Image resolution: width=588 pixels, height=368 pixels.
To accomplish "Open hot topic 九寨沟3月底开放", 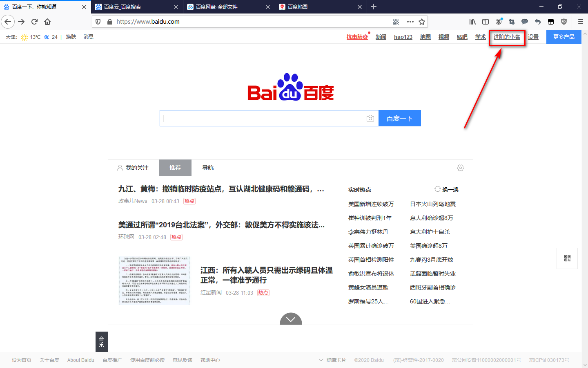I will (x=432, y=260).
